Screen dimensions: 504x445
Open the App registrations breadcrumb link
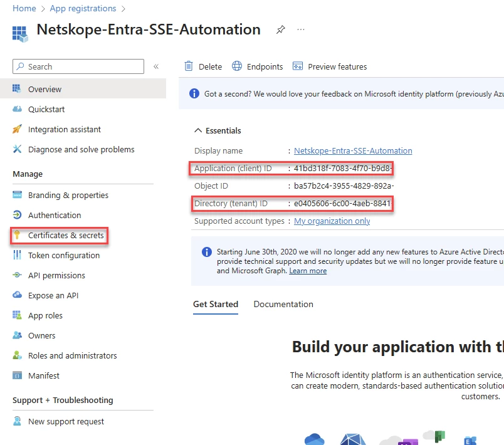point(83,8)
